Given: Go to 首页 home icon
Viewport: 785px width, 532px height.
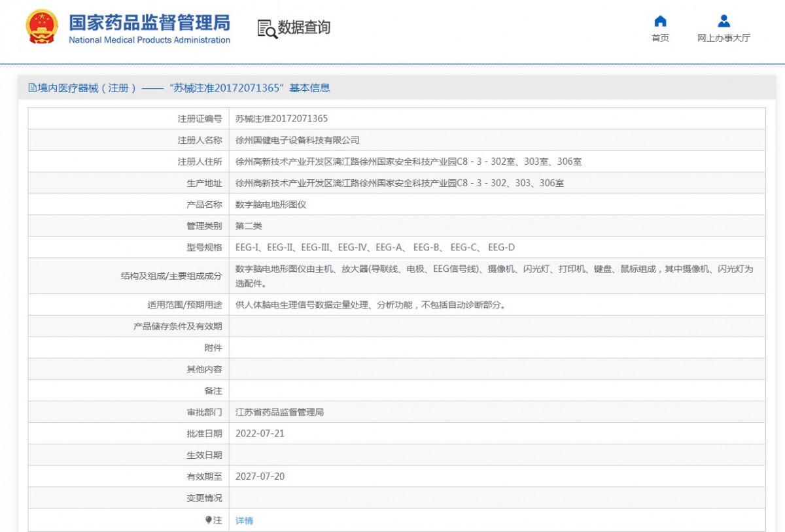Looking at the screenshot, I should click(x=661, y=21).
